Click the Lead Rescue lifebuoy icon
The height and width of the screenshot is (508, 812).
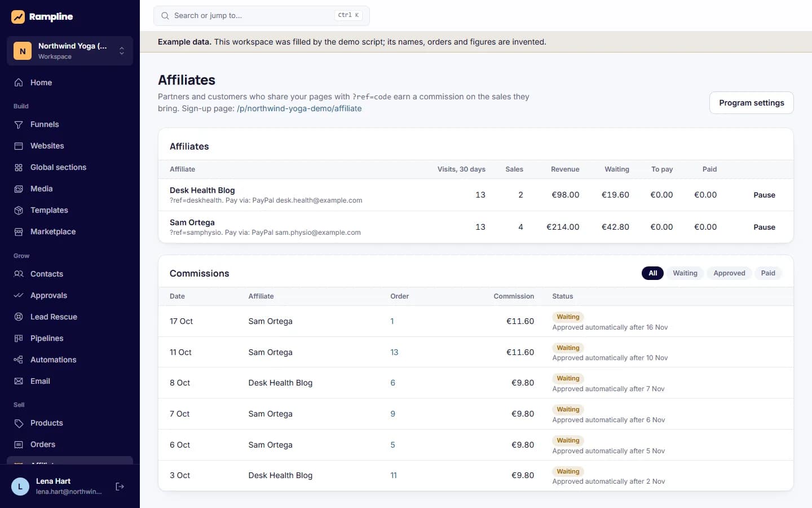pyautogui.click(x=19, y=317)
